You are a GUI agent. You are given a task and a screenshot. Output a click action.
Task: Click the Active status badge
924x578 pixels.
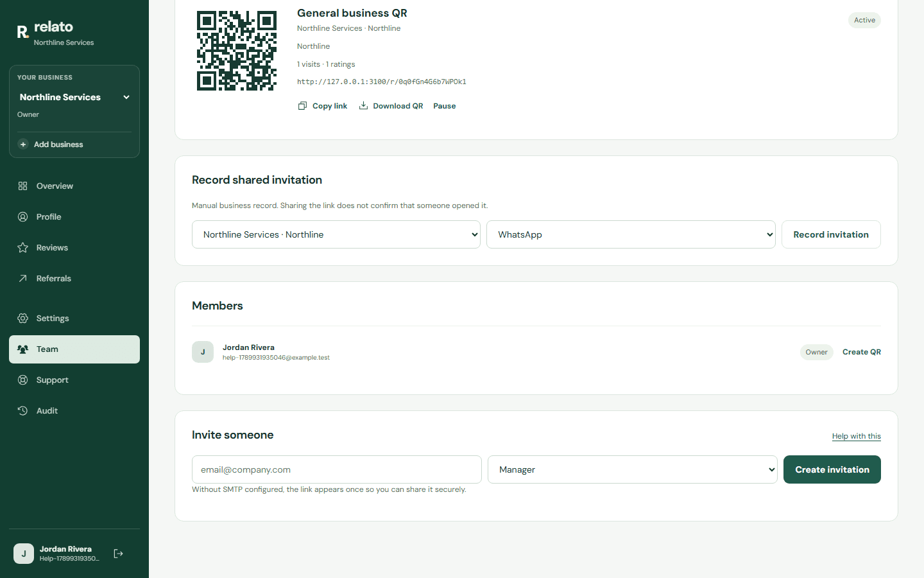point(864,20)
